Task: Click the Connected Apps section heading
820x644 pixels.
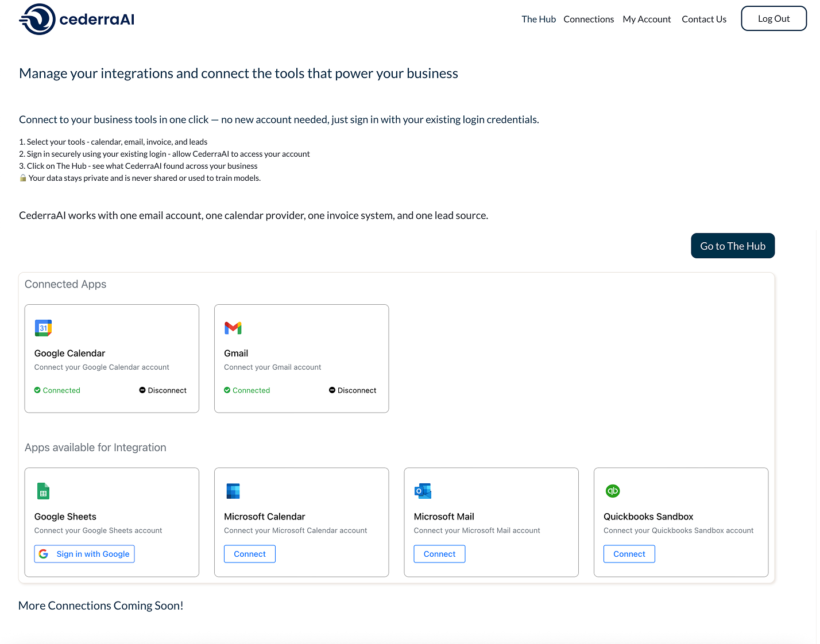Action: [65, 284]
